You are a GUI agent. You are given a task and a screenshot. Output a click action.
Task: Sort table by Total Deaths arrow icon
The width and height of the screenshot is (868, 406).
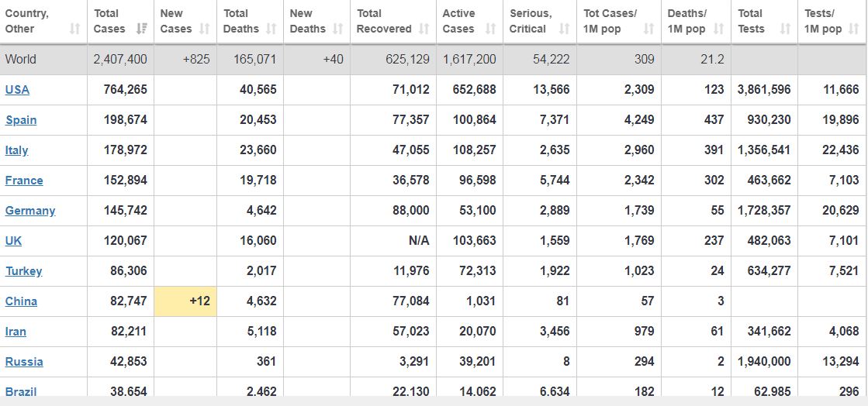tap(271, 29)
